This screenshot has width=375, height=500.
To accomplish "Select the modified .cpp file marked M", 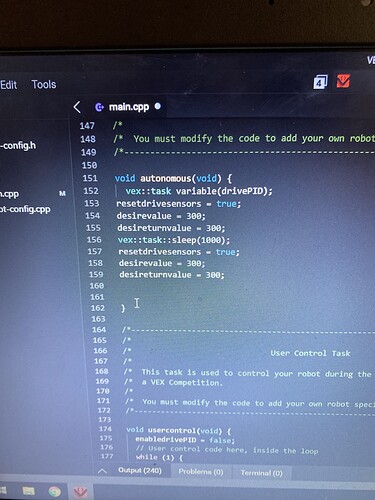I will (10, 194).
